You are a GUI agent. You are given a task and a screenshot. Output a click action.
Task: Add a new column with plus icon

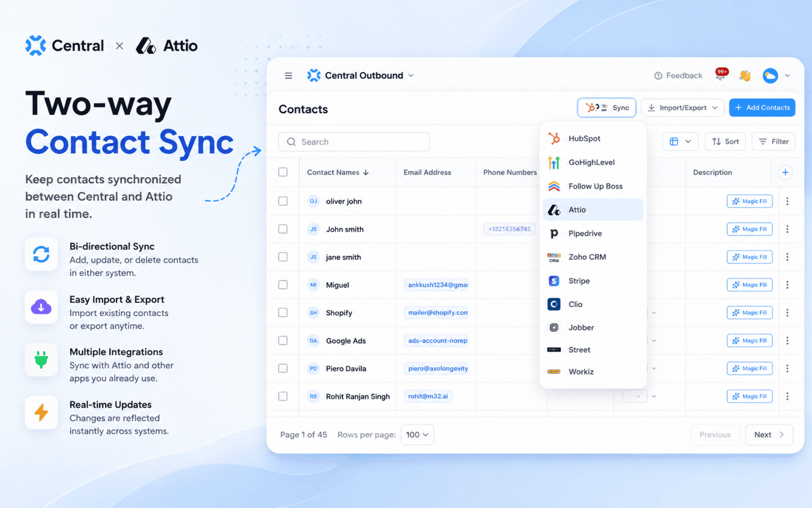(785, 172)
